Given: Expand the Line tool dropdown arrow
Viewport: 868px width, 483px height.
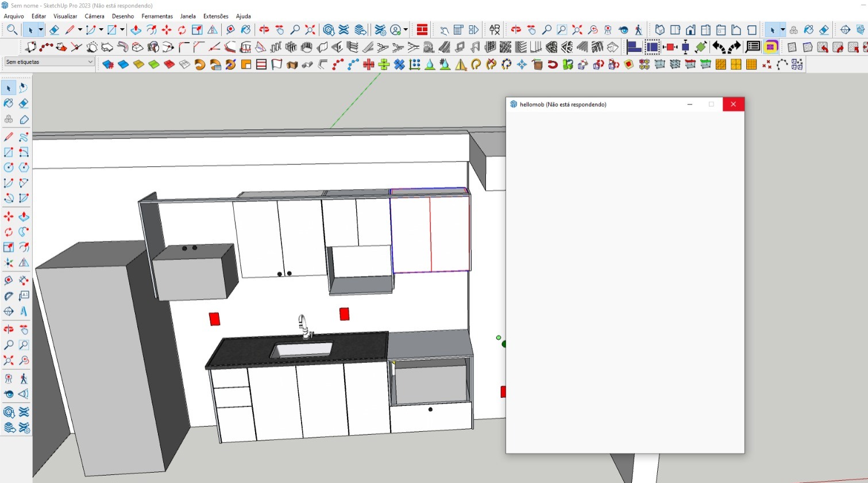Looking at the screenshot, I should [x=80, y=30].
